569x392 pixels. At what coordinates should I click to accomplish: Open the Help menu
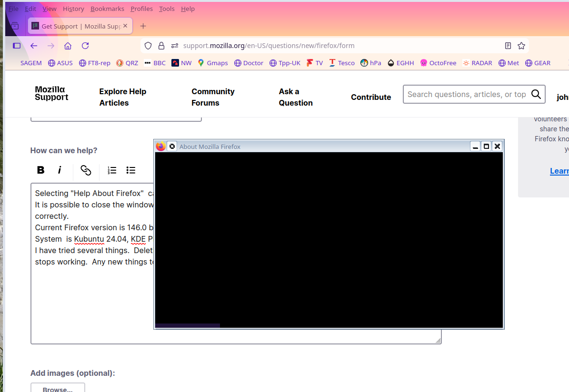[x=188, y=9]
